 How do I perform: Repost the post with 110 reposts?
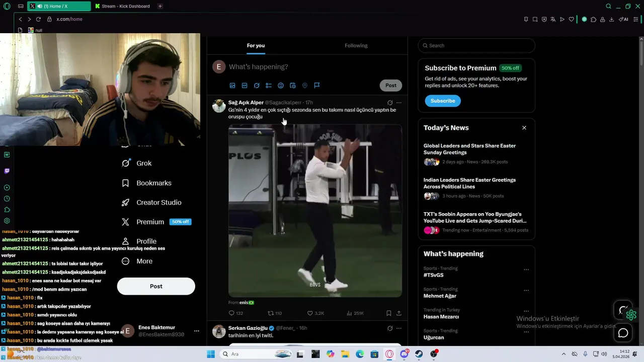pyautogui.click(x=275, y=313)
